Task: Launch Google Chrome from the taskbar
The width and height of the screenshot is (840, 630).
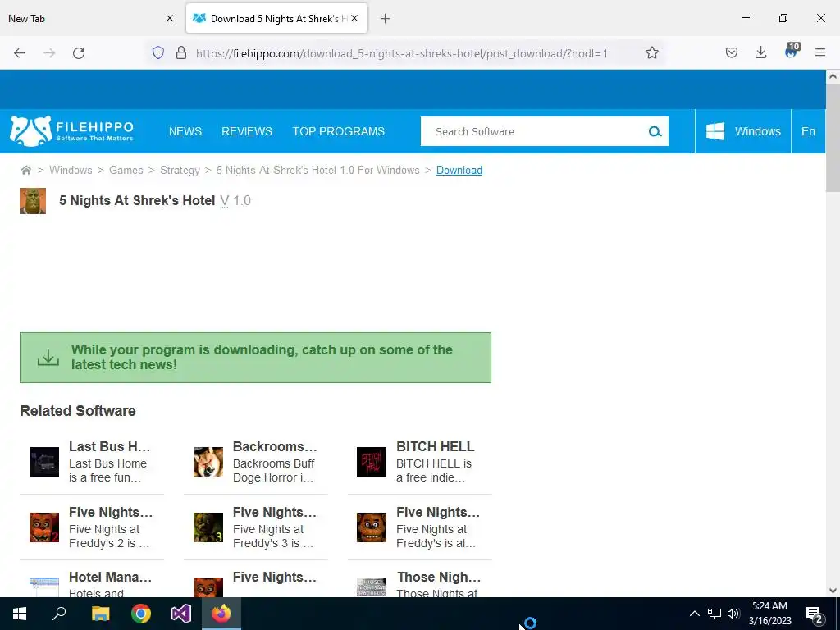Action: pos(141,614)
